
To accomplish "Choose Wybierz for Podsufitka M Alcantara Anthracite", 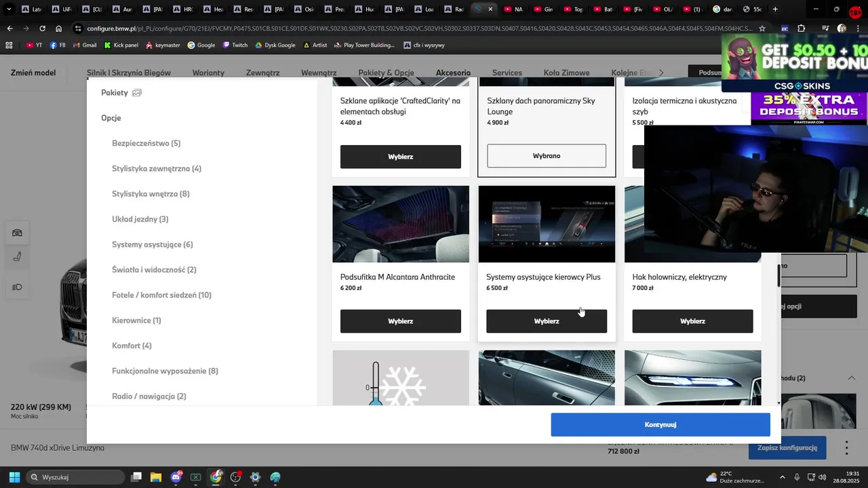I will point(401,321).
